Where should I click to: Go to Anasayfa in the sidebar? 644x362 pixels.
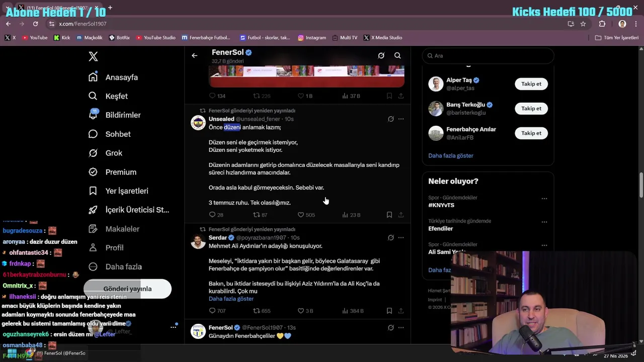(x=113, y=77)
